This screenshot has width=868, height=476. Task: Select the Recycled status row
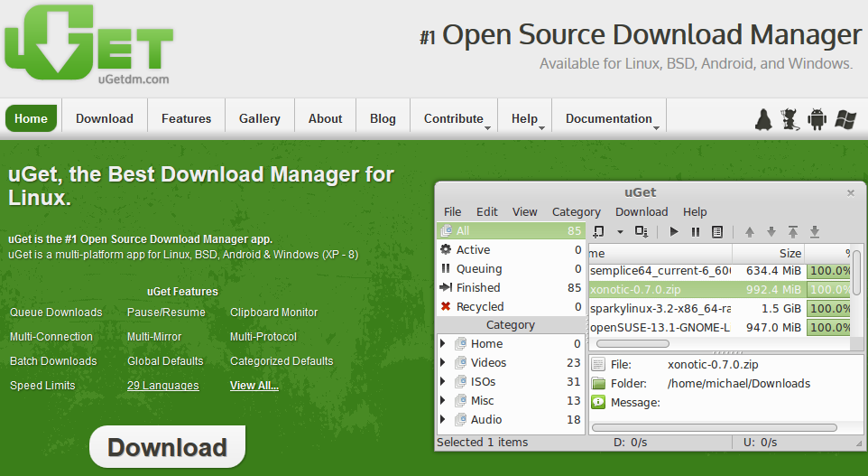[x=511, y=306]
